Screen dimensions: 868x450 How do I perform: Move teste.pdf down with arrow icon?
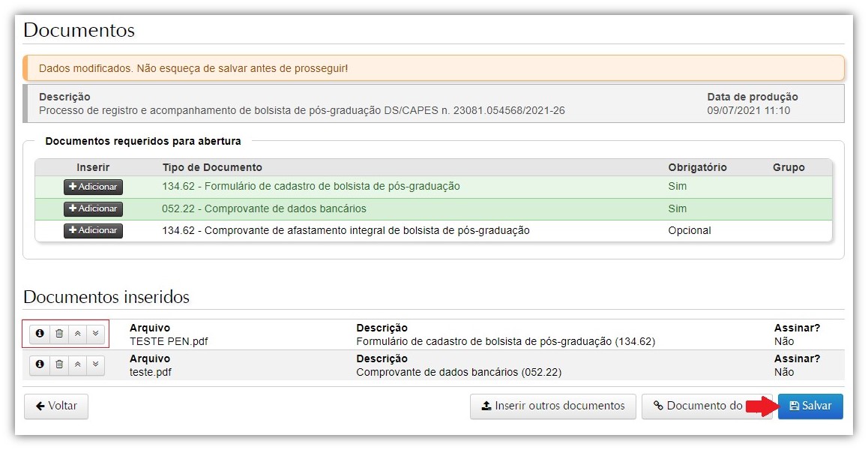(x=95, y=364)
